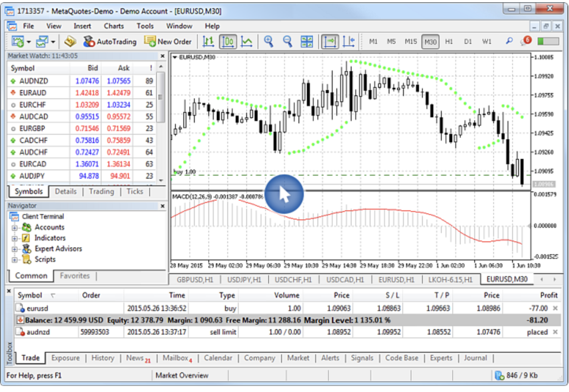The height and width of the screenshot is (392, 569).
Task: Click the Market Watch vertical scrollbar
Action: (162, 122)
